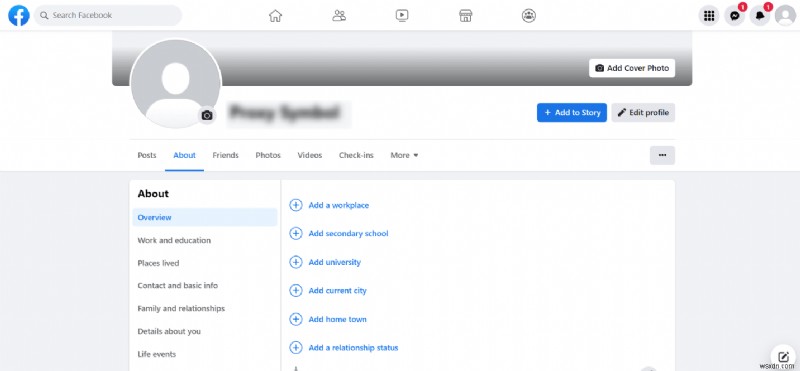The width and height of the screenshot is (800, 371).
Task: Click the Add to Story button
Action: click(571, 113)
